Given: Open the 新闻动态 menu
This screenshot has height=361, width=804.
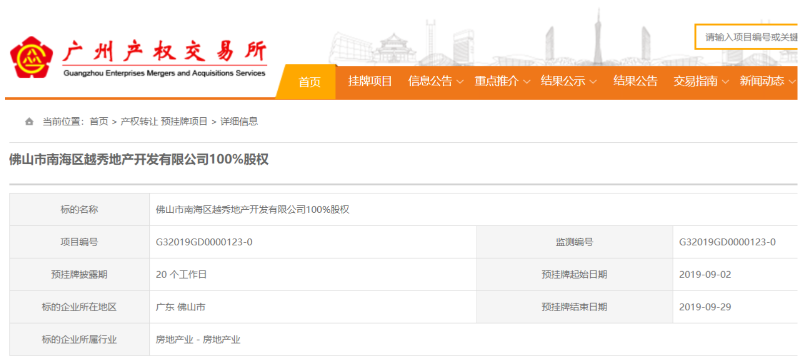Looking at the screenshot, I should [761, 81].
